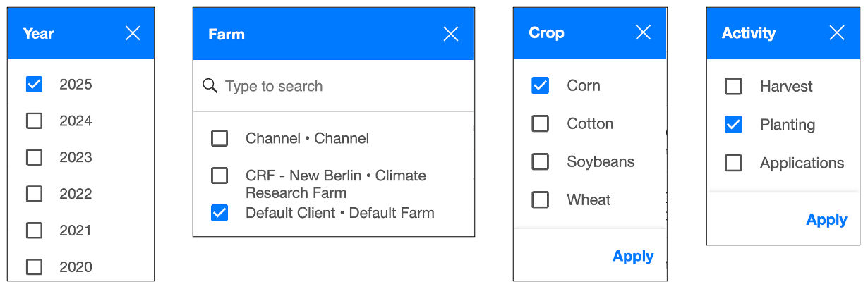Close the Year filter panel
This screenshot has width=868, height=289.
(133, 33)
